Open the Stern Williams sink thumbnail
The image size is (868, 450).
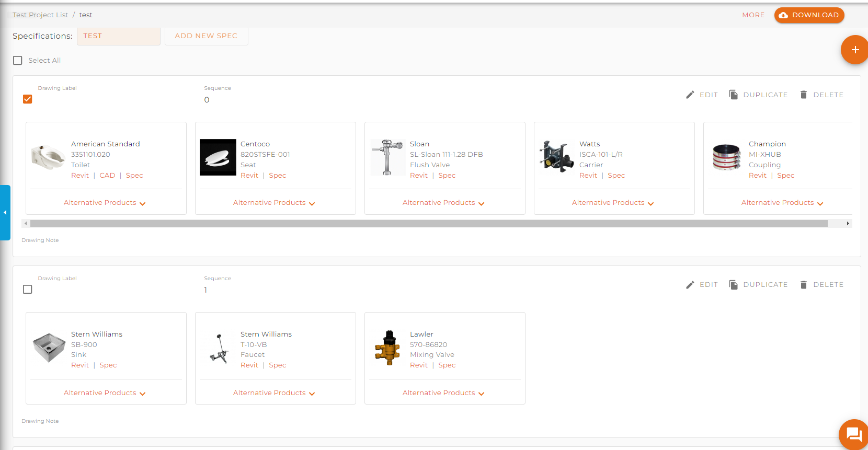[x=49, y=348]
